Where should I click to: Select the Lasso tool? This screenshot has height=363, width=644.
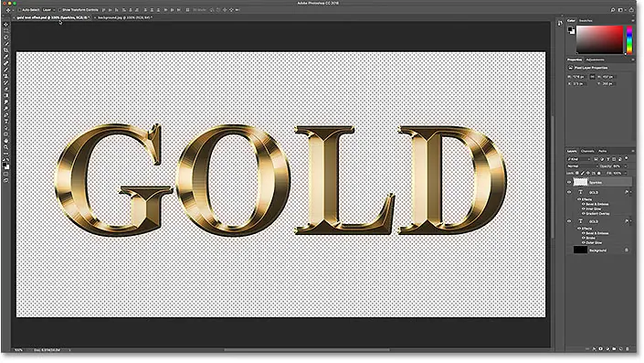(x=5, y=37)
